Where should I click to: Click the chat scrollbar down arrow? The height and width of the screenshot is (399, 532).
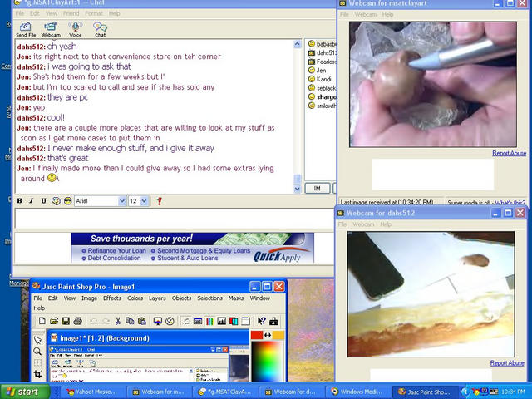point(298,189)
